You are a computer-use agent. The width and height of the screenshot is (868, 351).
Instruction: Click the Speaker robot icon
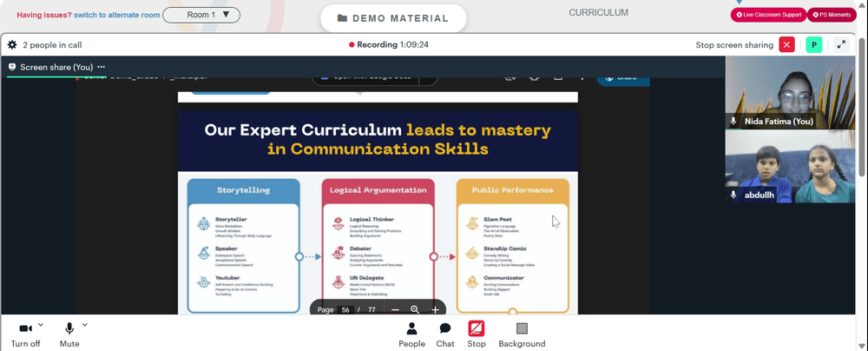[204, 253]
